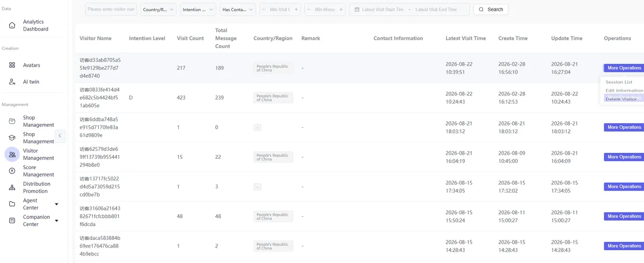Click the Latest Visit Start Time field
The width and height of the screenshot is (644, 263).
tap(383, 10)
